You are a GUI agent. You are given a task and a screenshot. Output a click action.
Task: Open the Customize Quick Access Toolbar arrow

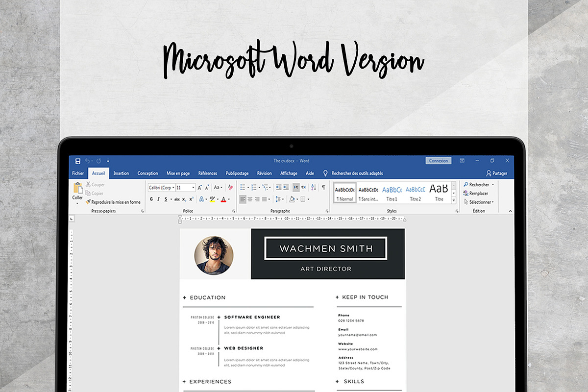point(108,161)
